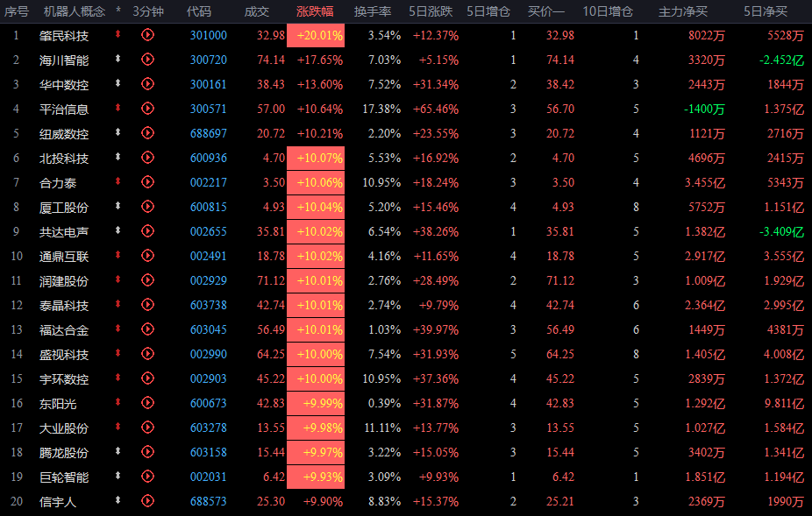The width and height of the screenshot is (812, 516).
Task: Click the 3分钟 column header
Action: pos(148,11)
